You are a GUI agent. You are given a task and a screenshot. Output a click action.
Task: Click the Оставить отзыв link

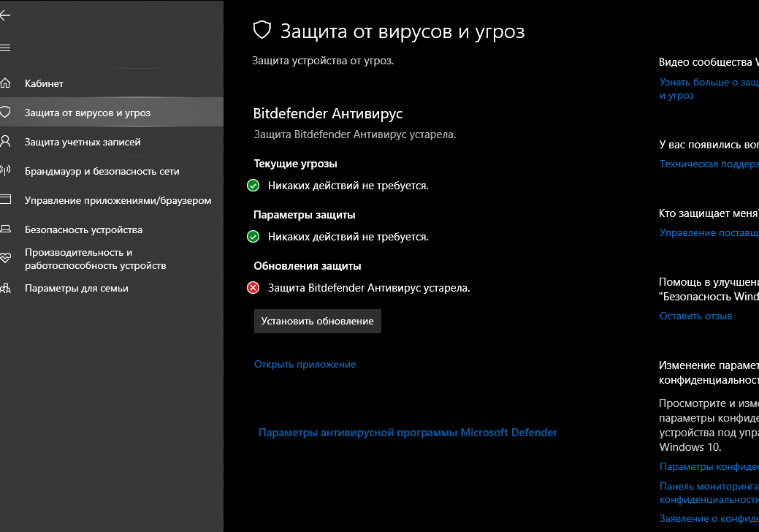coord(695,316)
